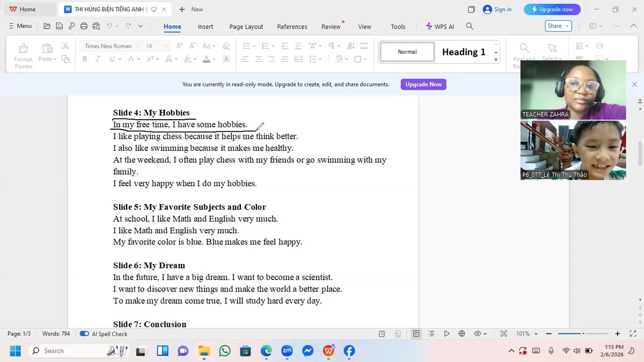Click the Sort icon in ribbon

pos(351,46)
